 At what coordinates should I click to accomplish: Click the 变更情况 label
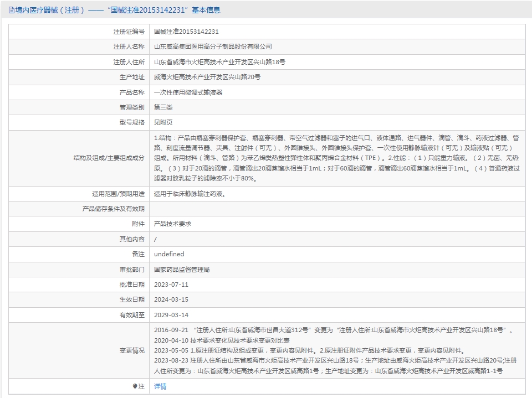click(x=132, y=350)
